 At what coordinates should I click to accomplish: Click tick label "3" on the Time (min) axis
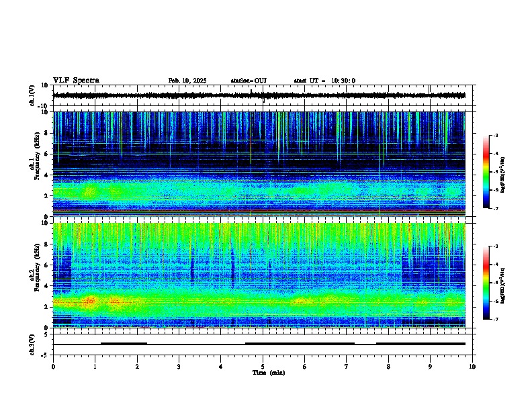tap(179, 367)
